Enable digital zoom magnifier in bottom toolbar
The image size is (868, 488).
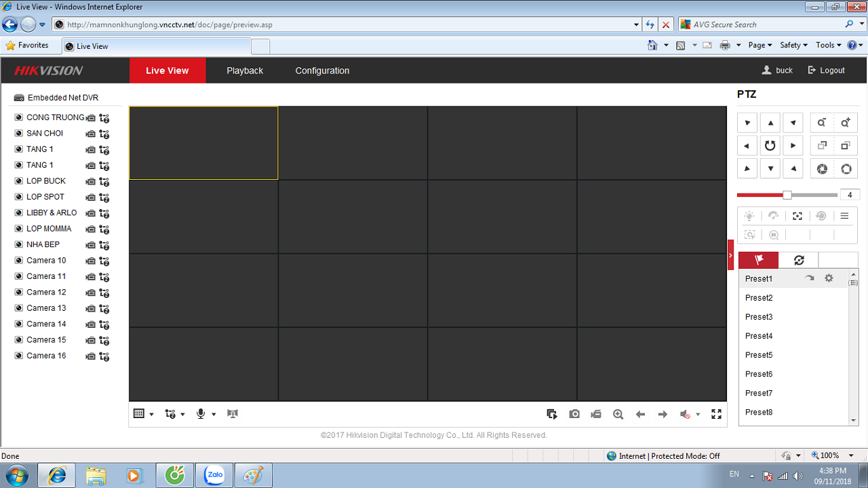point(618,414)
